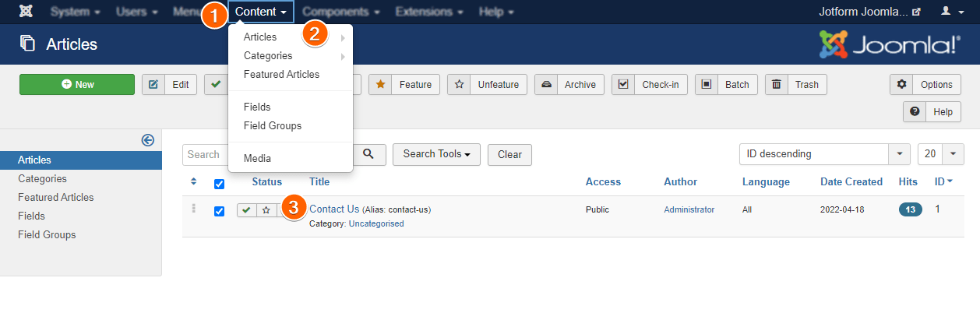Click the search magnifier icon button
This screenshot has width=980, height=320.
(x=369, y=154)
